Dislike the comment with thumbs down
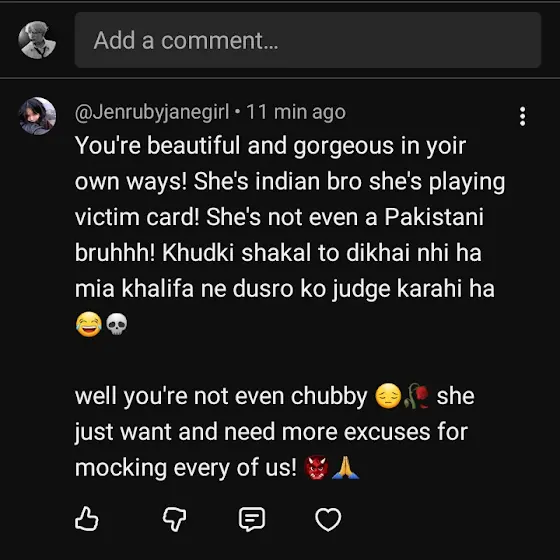 pos(174,519)
